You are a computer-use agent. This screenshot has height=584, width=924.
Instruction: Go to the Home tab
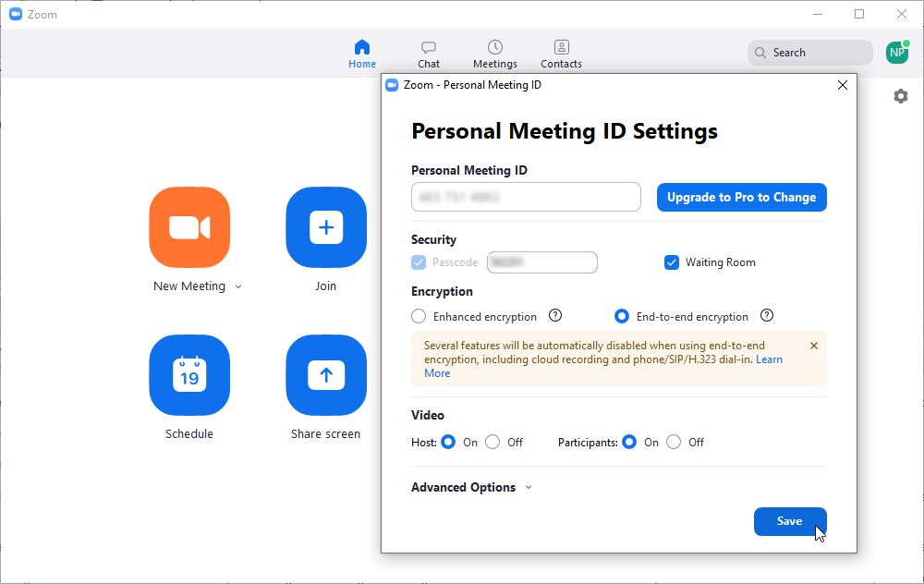coord(362,55)
